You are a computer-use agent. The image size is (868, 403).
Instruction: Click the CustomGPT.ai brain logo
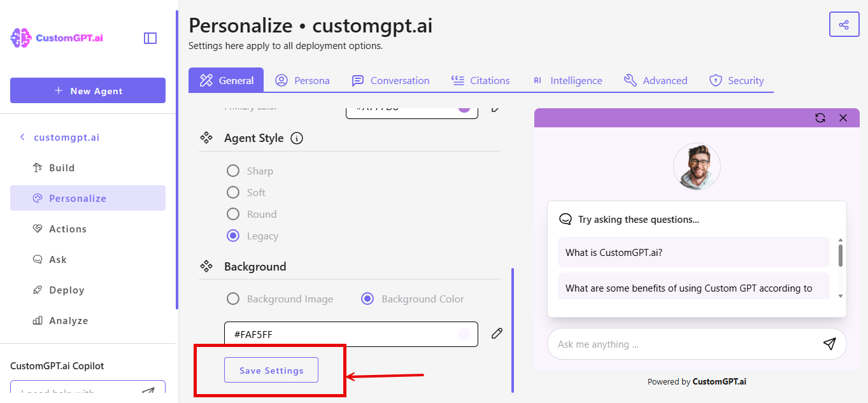coord(21,38)
